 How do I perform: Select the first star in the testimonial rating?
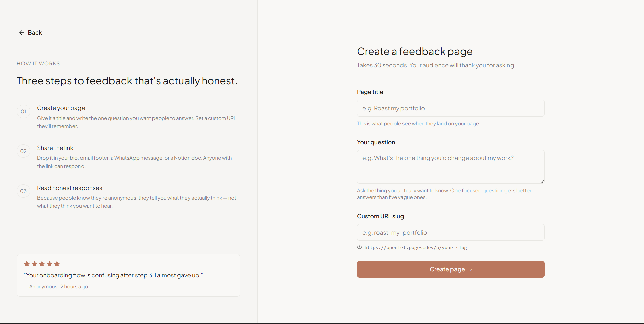point(27,264)
